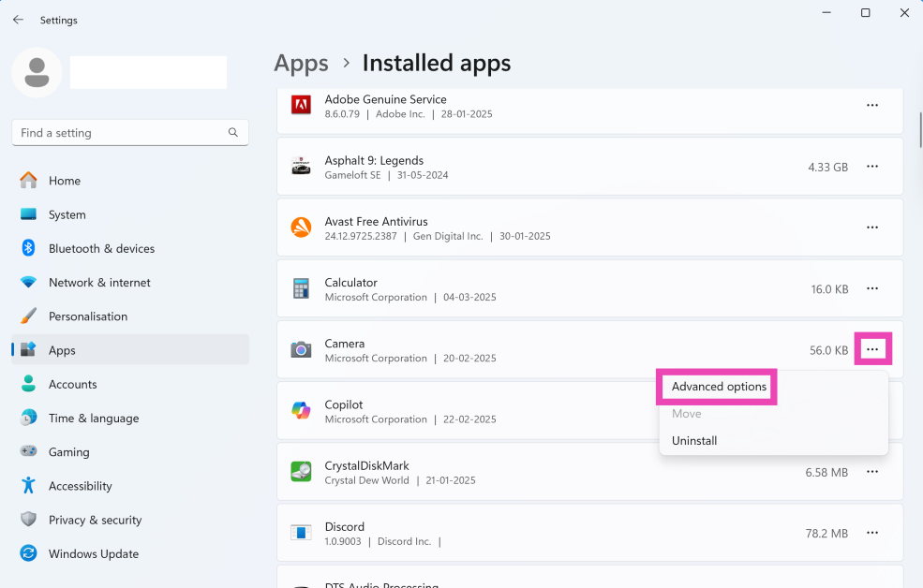
Task: Open more options for Asphalt 9: Legends
Action: coord(871,167)
